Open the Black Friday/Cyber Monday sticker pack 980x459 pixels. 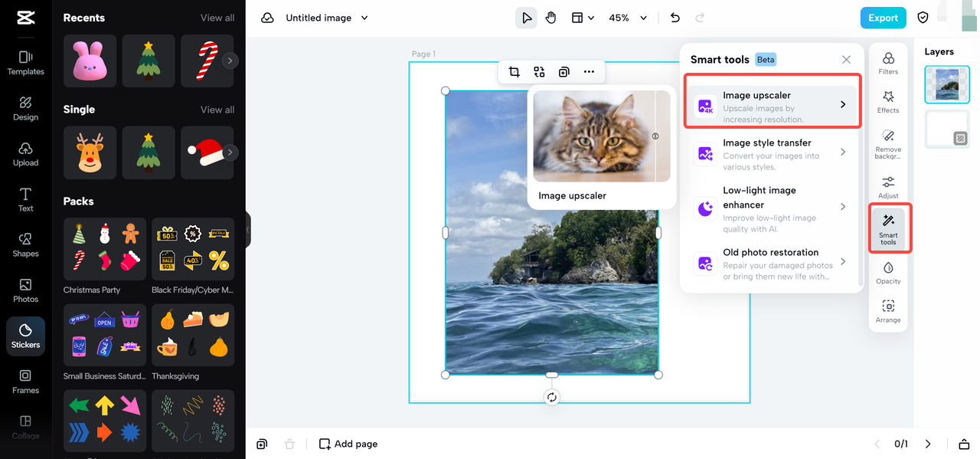click(x=193, y=249)
